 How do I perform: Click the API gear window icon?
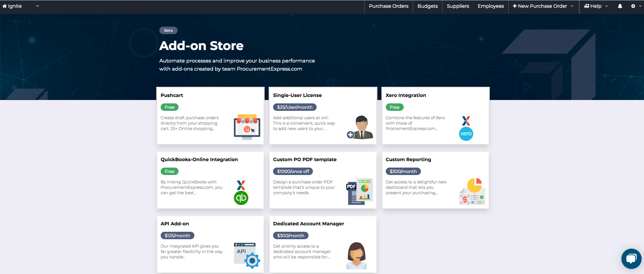coord(247,255)
